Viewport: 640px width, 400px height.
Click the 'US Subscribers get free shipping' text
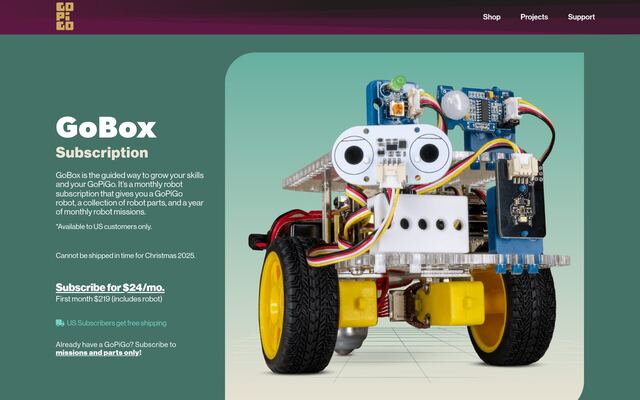click(x=117, y=323)
